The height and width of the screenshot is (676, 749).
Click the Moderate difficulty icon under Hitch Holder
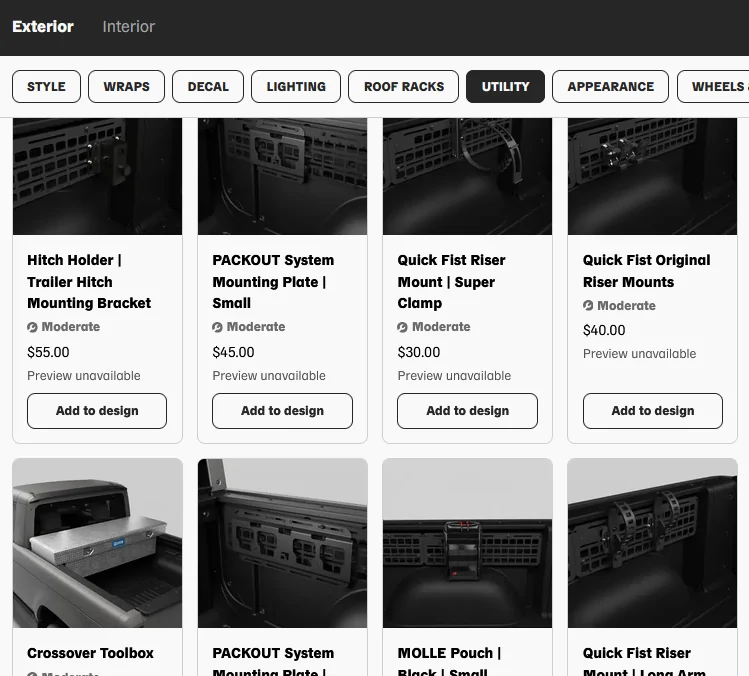pos(32,327)
